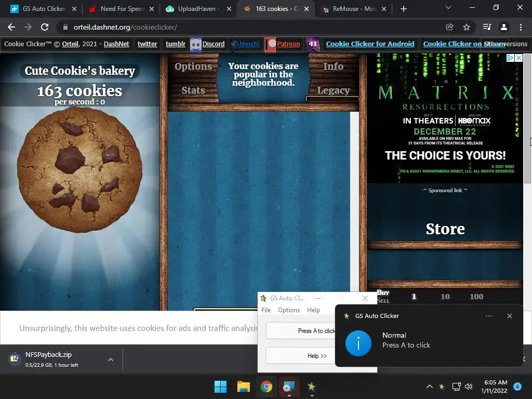Open the tab search dropdown
532x399 pixels.
448,7
